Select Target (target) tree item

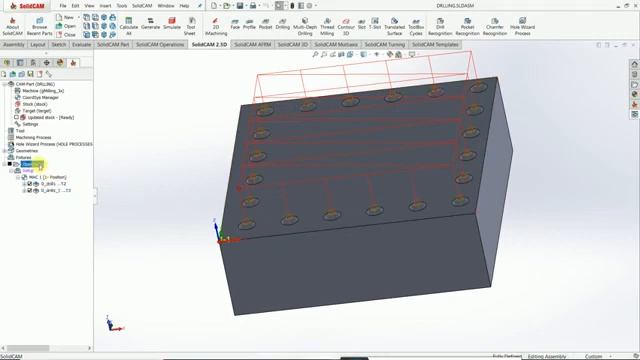click(x=33, y=111)
